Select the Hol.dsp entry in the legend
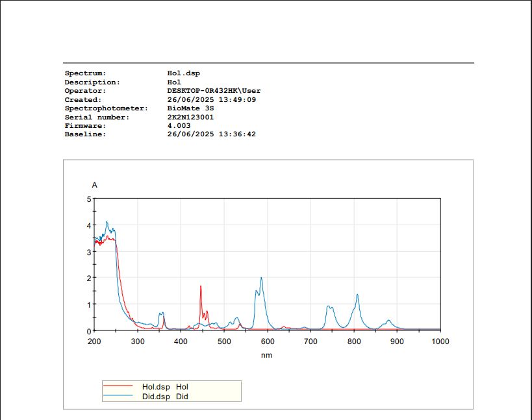 pos(155,386)
